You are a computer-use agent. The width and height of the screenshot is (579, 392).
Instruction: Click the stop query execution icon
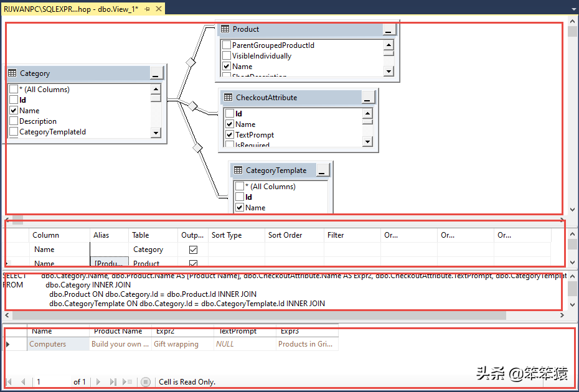[146, 381]
